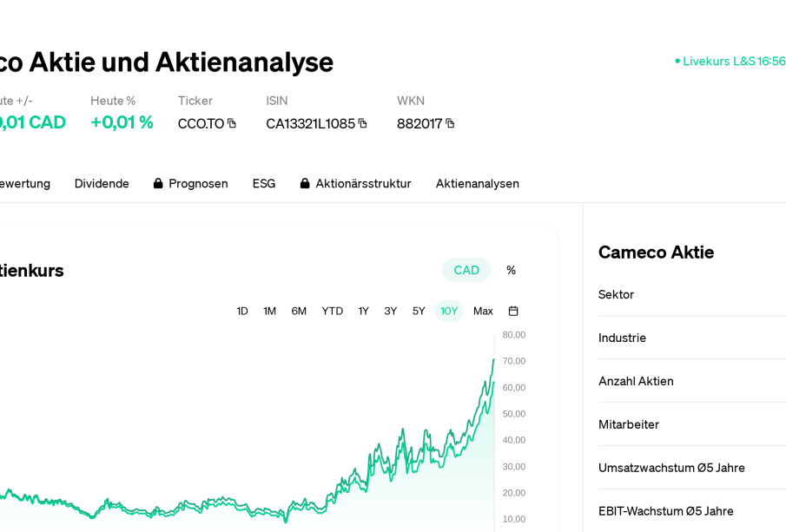Select the 10Y chart range
The height and width of the screenshot is (532, 786).
pyautogui.click(x=449, y=311)
